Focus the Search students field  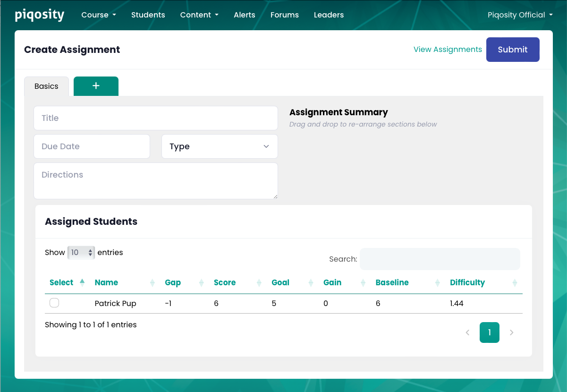pos(440,259)
